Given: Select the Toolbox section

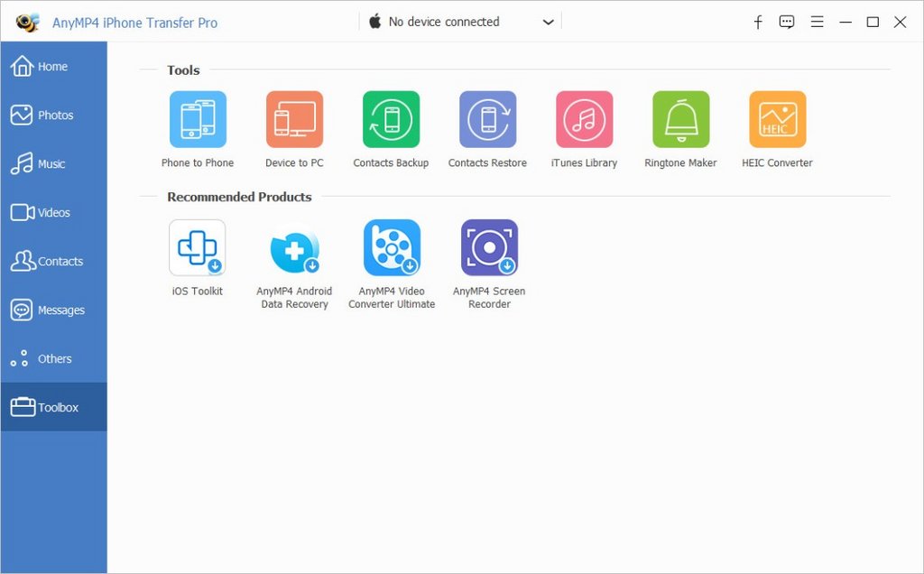Looking at the screenshot, I should point(53,407).
